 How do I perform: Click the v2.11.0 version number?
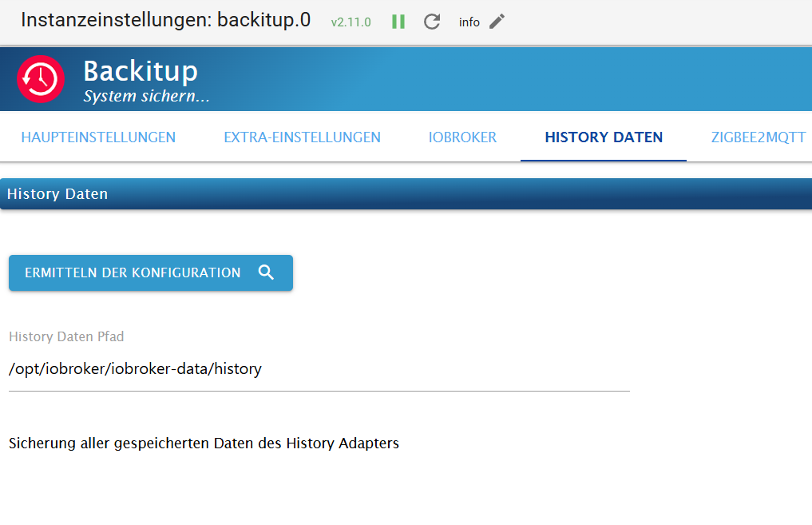[351, 22]
